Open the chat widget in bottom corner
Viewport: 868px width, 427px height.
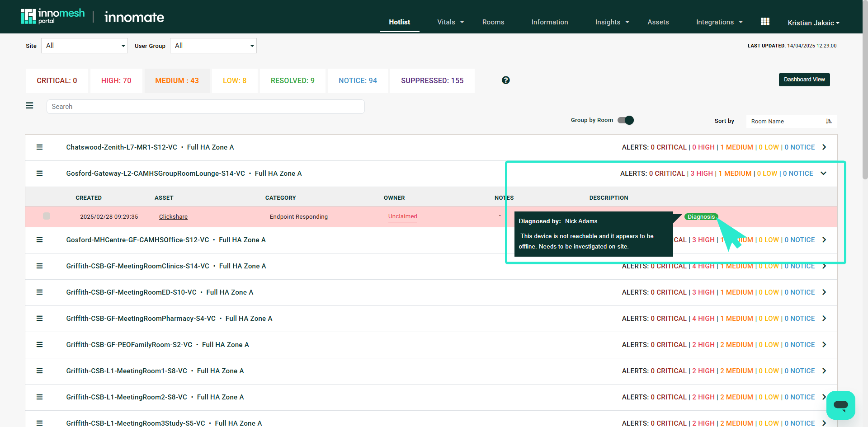click(840, 405)
